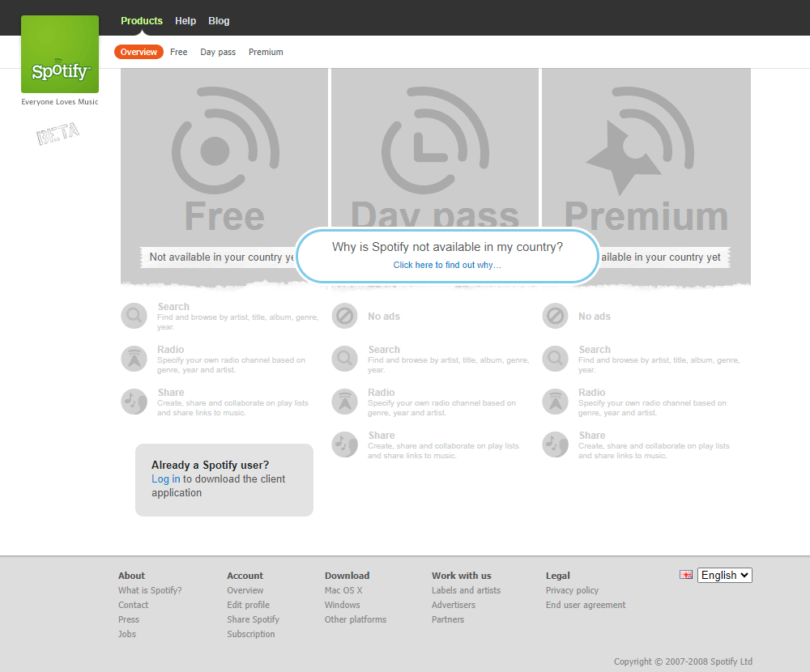Image resolution: width=810 pixels, height=672 pixels.
Task: Click the Legal footer heading
Action: 558,576
